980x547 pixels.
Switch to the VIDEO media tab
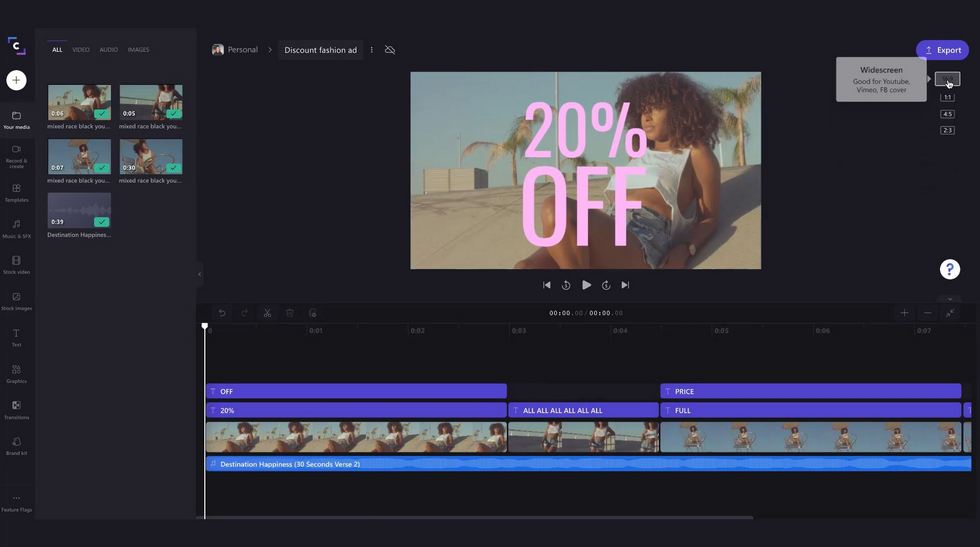81,49
